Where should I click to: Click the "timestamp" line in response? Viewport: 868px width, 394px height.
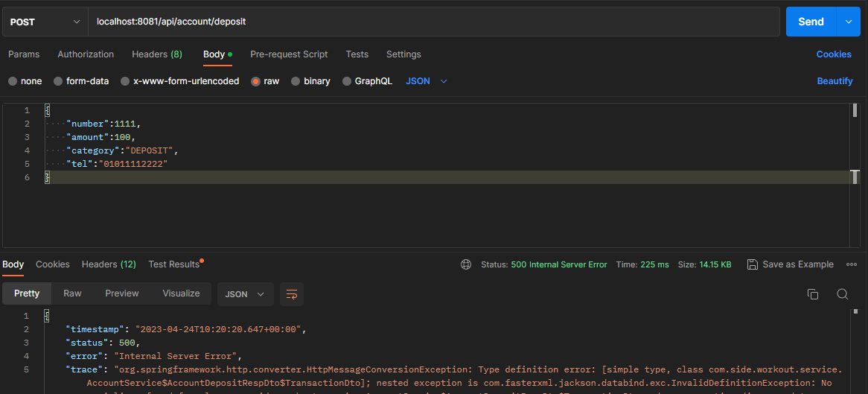(x=186, y=329)
